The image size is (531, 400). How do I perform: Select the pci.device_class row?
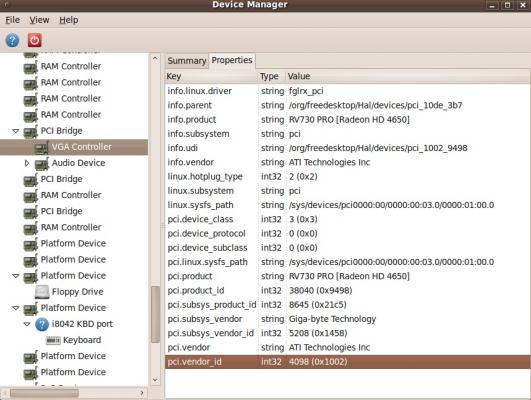pyautogui.click(x=347, y=219)
